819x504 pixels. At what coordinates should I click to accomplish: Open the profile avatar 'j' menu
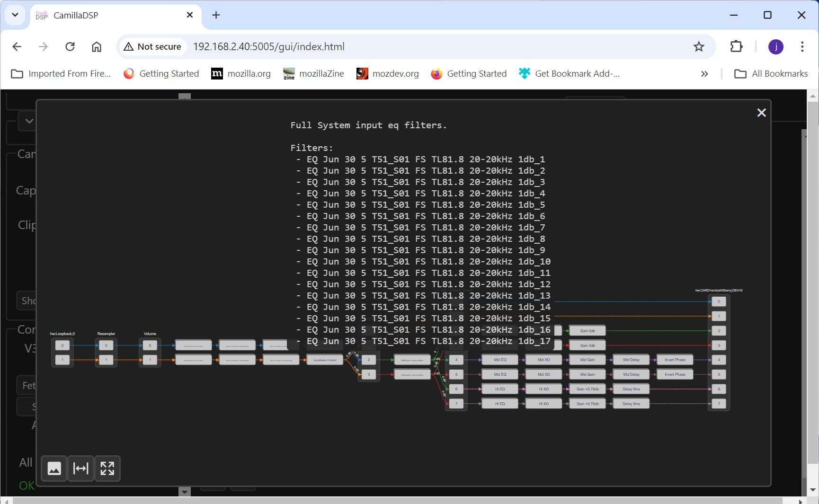(775, 46)
